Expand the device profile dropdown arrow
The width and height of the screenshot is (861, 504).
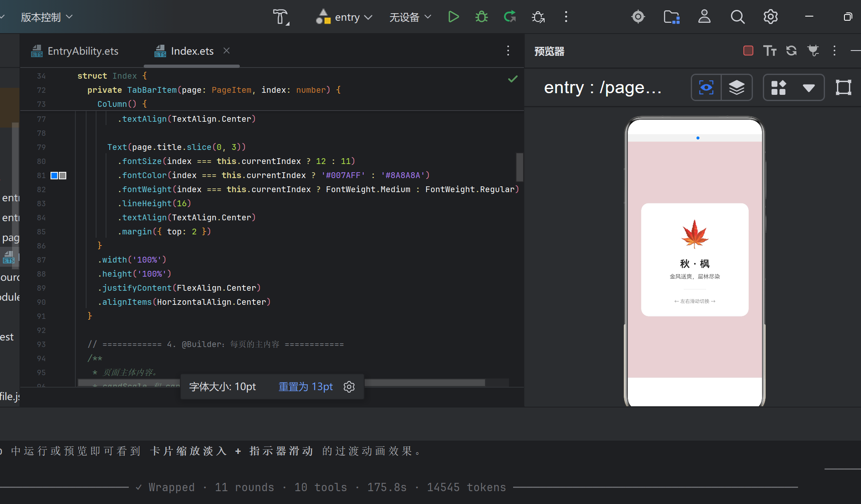809,88
